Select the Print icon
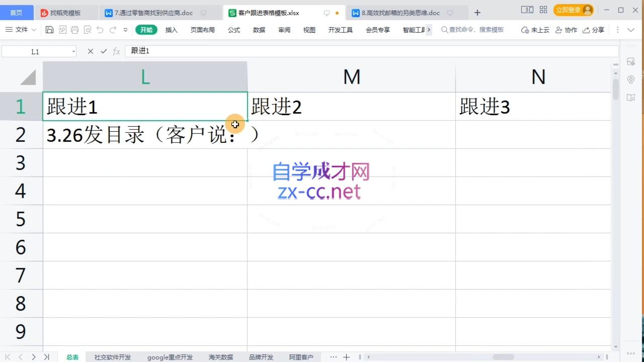The width and height of the screenshot is (644, 362). (x=74, y=30)
